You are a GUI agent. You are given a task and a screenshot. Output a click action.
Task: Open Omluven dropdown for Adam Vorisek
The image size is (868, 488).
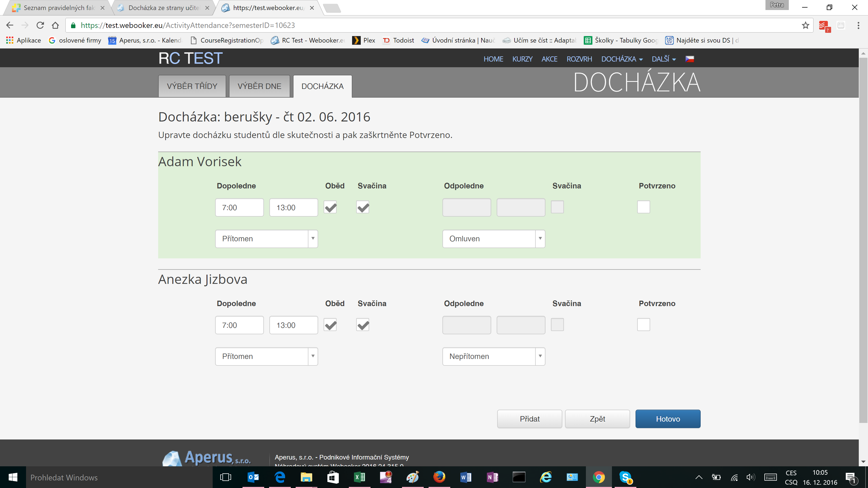click(x=494, y=239)
